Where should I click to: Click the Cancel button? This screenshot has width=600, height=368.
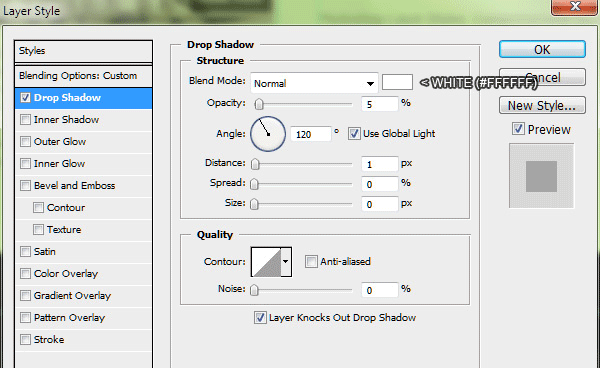(542, 77)
